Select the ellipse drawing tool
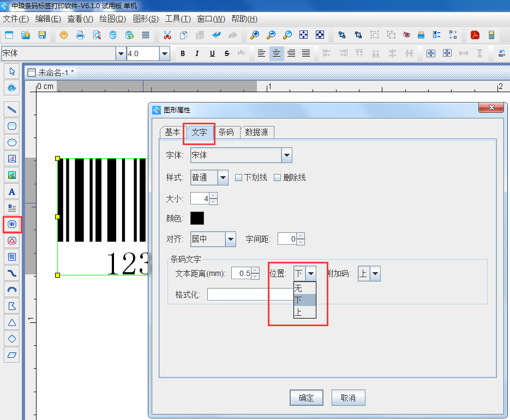510x420 pixels. tap(11, 142)
